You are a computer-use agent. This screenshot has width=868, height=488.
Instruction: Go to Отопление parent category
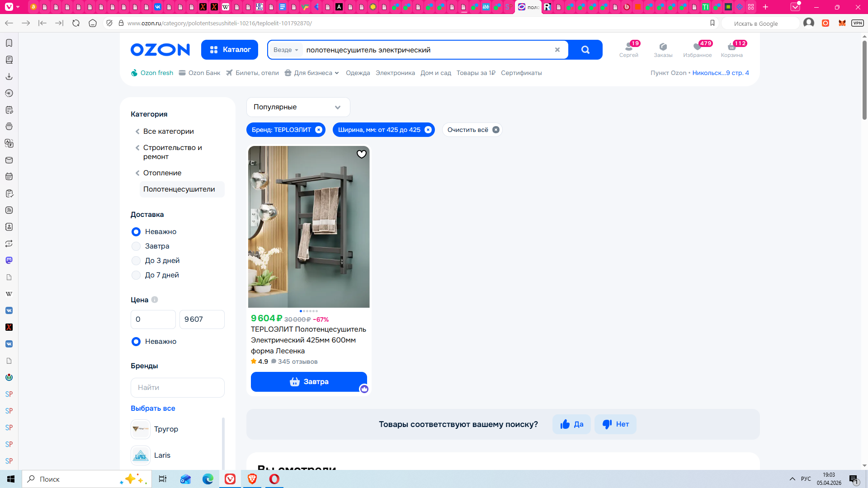(x=162, y=173)
